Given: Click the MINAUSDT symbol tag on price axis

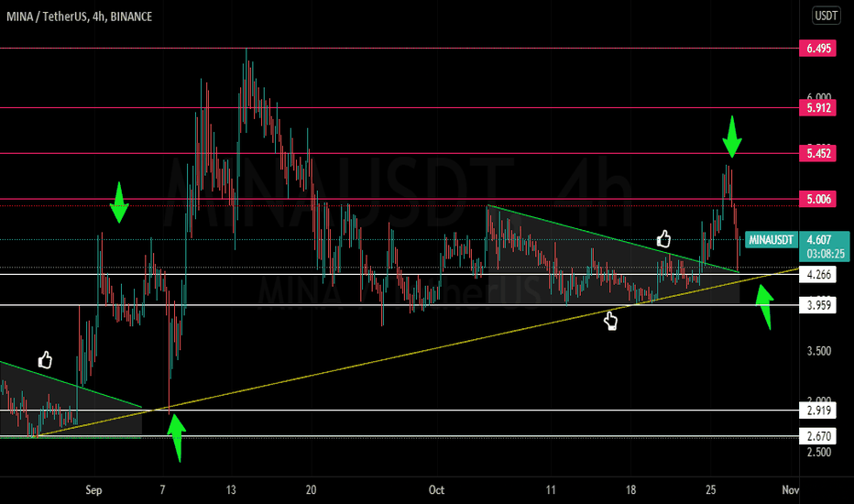Looking at the screenshot, I should pyautogui.click(x=772, y=240).
